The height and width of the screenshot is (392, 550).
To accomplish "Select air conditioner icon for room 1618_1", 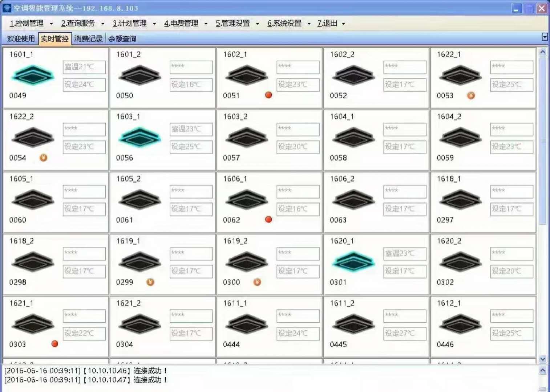I will (460, 199).
